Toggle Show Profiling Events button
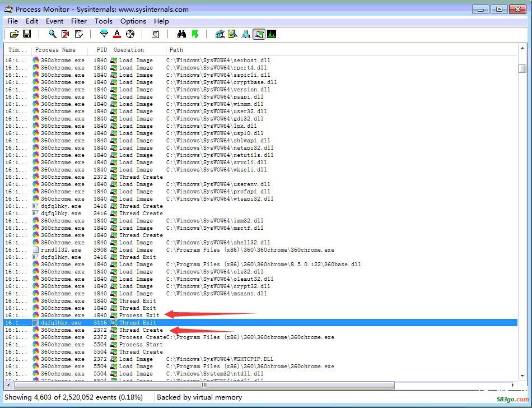The height and width of the screenshot is (408, 532). coord(272,34)
